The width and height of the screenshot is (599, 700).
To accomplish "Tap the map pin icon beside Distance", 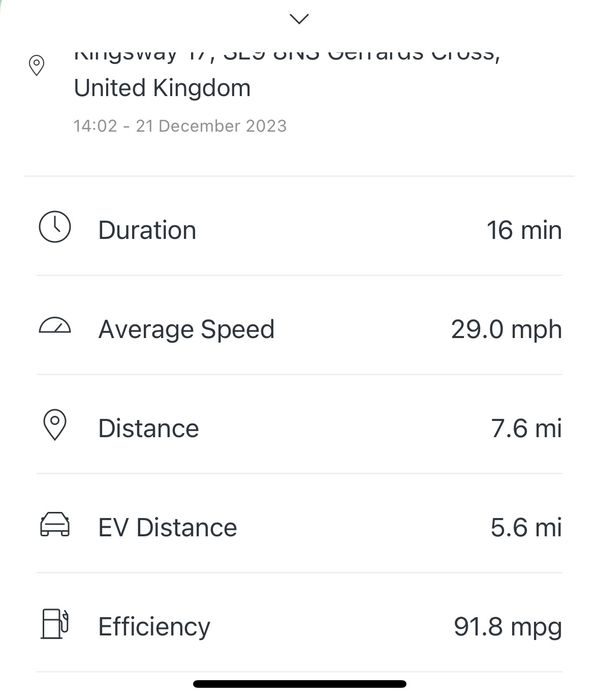I will [55, 425].
